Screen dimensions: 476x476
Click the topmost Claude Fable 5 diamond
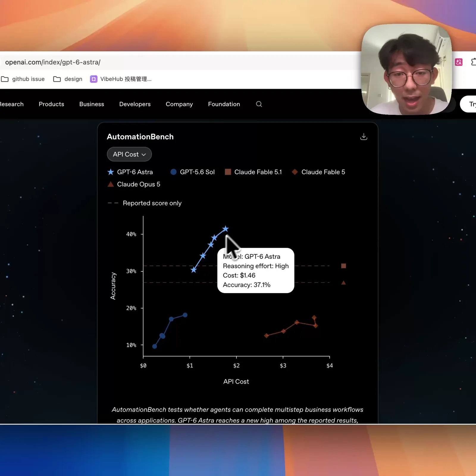click(x=314, y=317)
